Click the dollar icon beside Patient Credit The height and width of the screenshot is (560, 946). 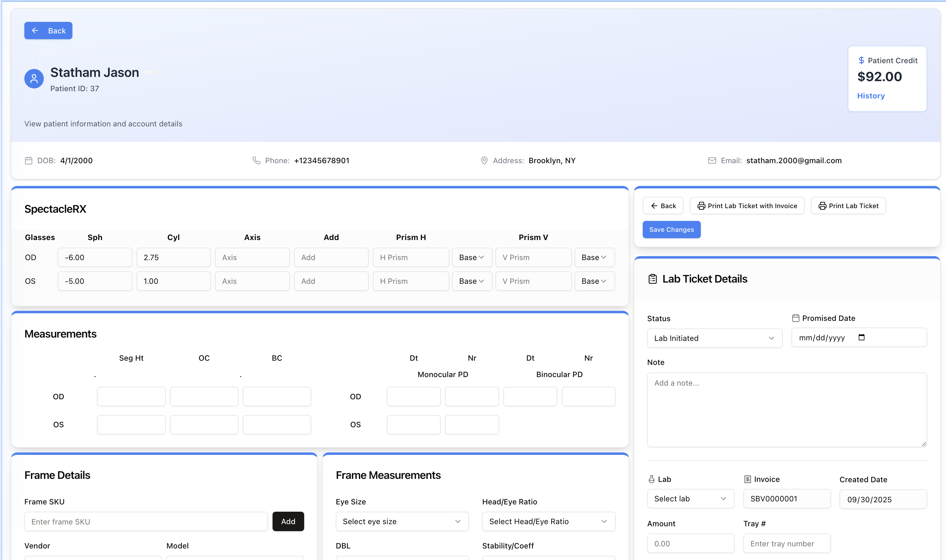(x=861, y=60)
